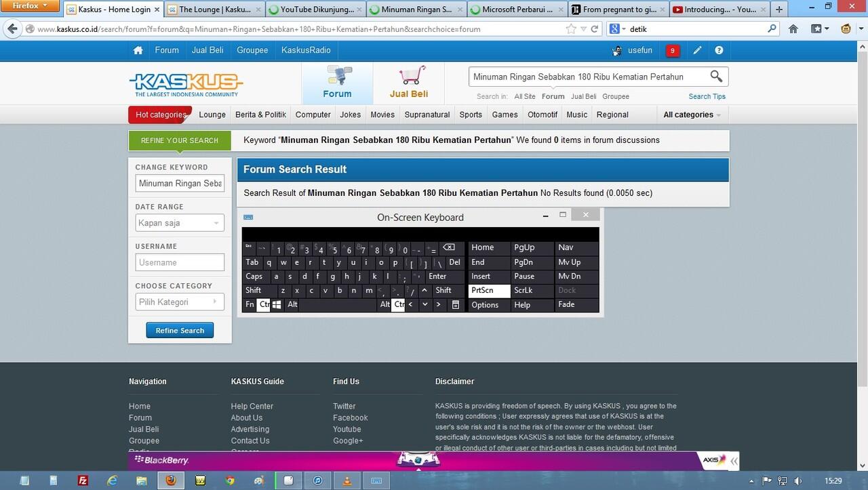Switch to 'Microsoft Perbarui ...' tab
868x490 pixels.
pyautogui.click(x=517, y=9)
